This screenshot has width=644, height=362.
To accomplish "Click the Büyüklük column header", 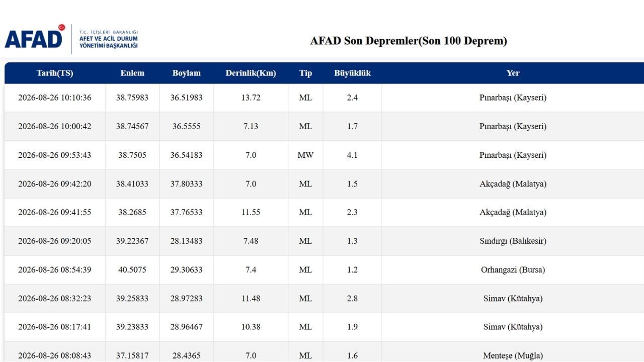I will pos(352,73).
